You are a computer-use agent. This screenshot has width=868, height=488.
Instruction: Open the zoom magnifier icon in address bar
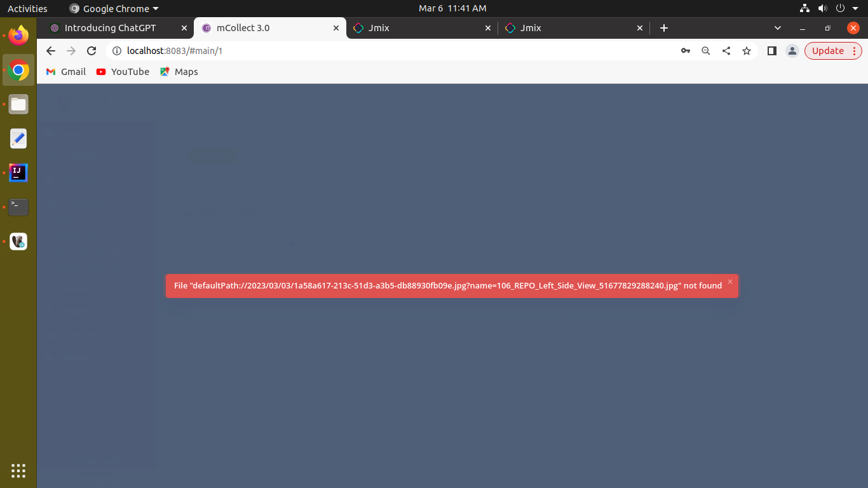tap(706, 51)
